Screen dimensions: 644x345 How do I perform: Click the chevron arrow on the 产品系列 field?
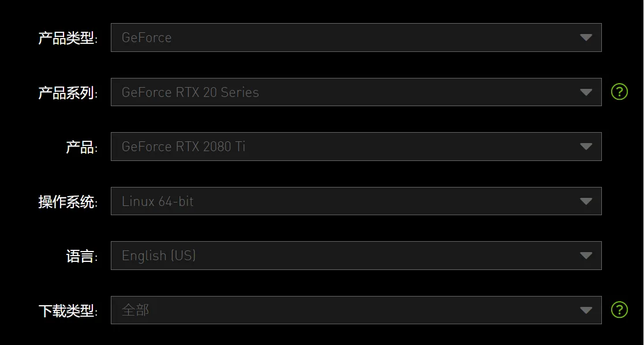586,92
